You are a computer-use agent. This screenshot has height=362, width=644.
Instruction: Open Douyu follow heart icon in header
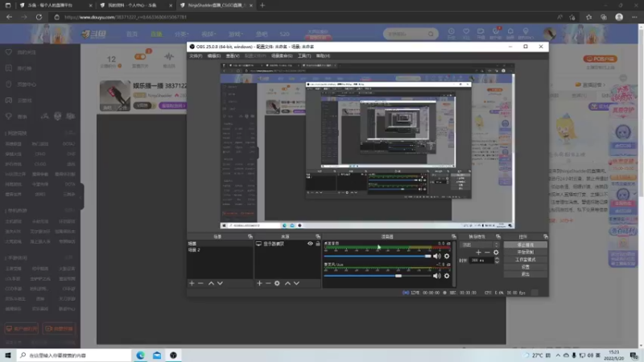click(466, 31)
